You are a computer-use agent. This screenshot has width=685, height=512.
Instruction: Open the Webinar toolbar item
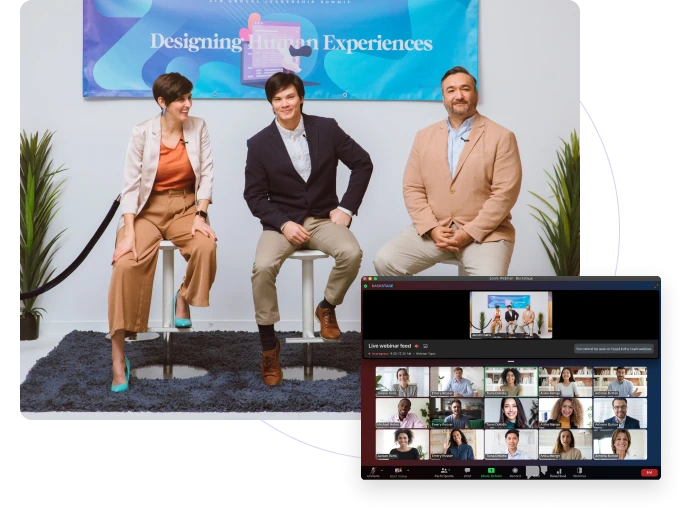(x=580, y=470)
